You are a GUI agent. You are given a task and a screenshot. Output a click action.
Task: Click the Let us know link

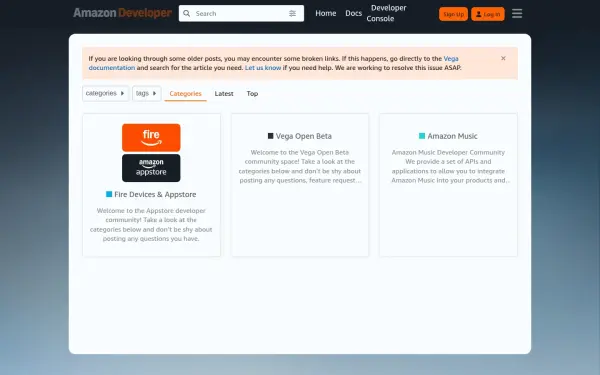point(263,68)
